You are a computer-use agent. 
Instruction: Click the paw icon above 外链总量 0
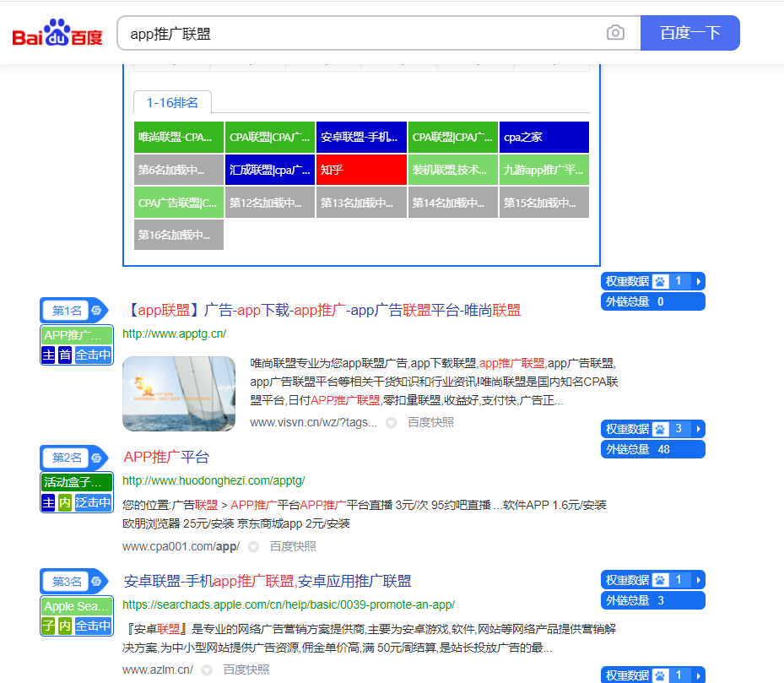660,281
